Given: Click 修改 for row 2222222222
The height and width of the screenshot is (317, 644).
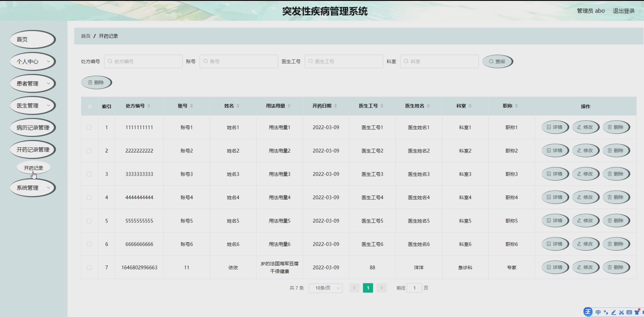Looking at the screenshot, I should (x=586, y=151).
